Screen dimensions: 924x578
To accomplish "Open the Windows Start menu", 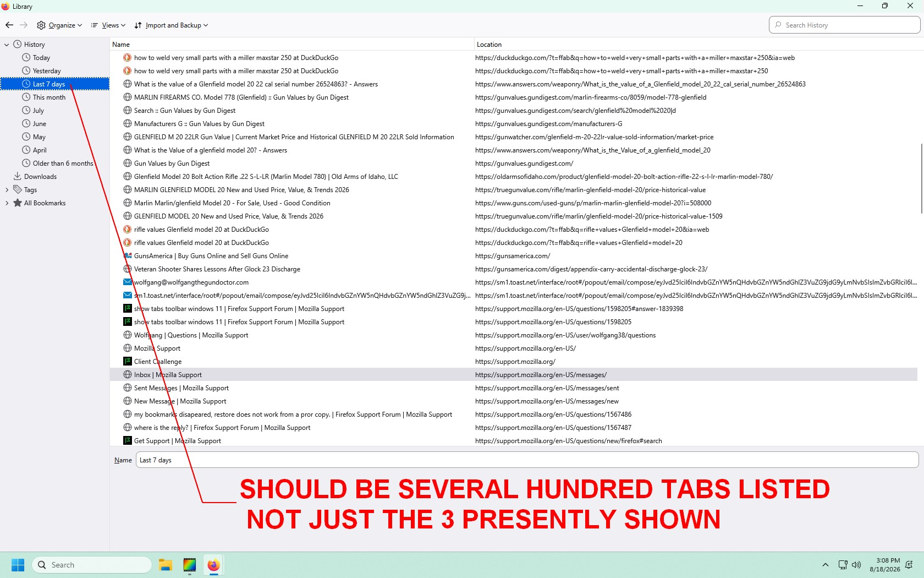I will 18,565.
